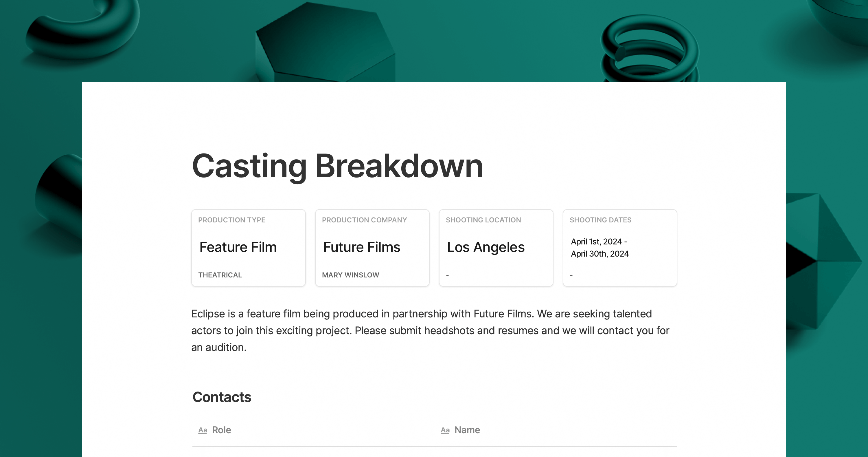
Task: Click the THEATRICAL subtext
Action: [x=220, y=275]
